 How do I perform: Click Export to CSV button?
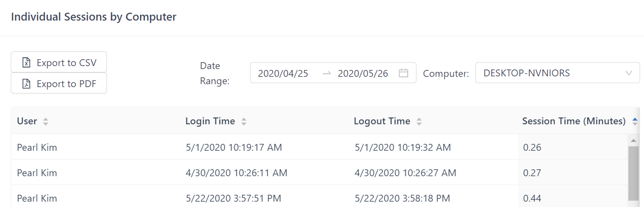pos(59,62)
